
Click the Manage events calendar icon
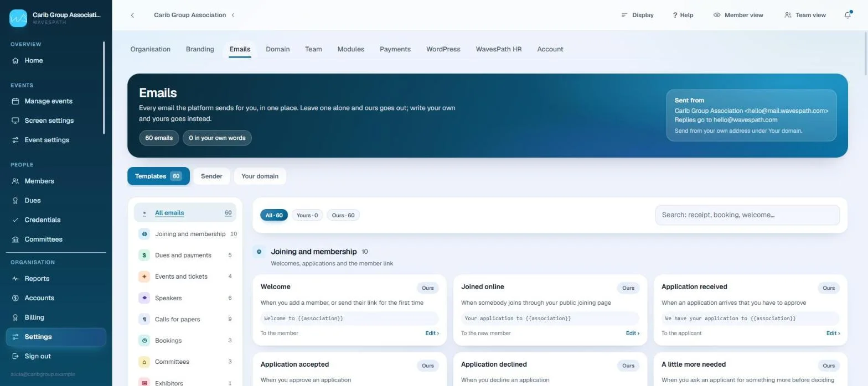[15, 101]
